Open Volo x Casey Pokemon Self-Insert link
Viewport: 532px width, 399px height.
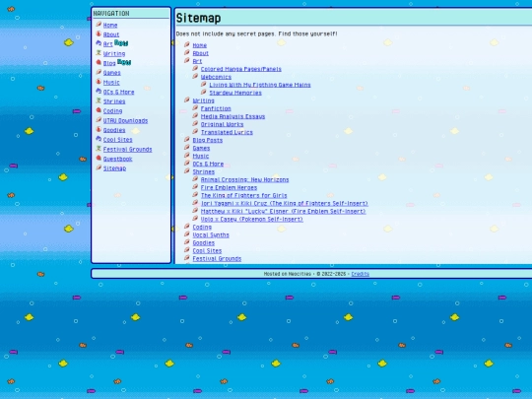coord(252,220)
